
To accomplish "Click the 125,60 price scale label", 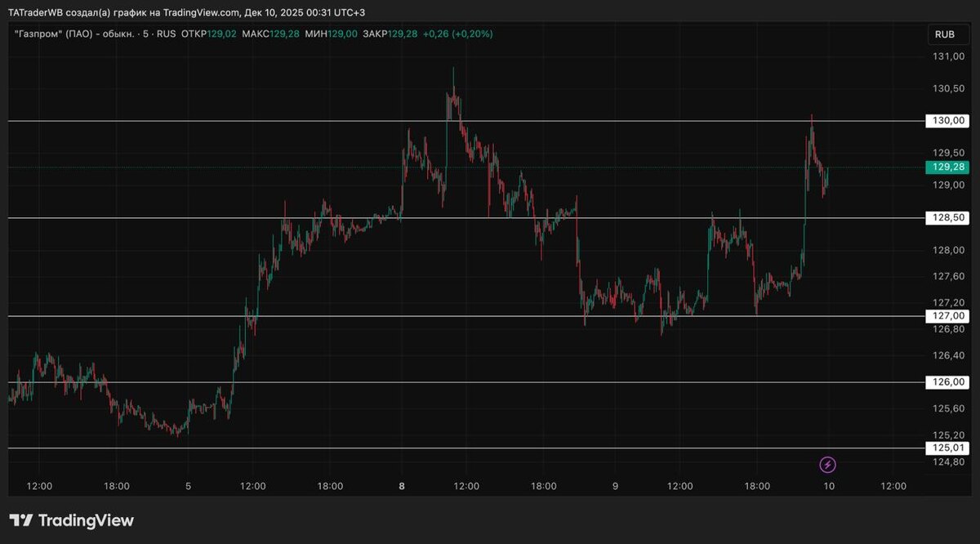I will coord(950,408).
